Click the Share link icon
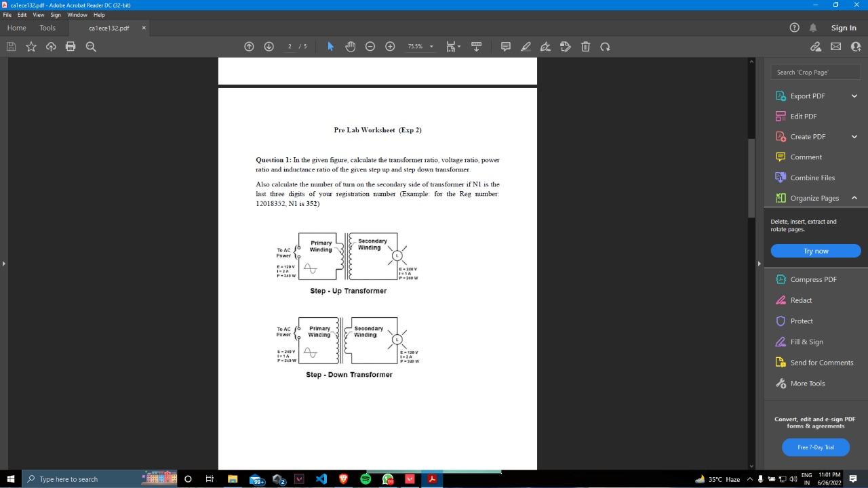This screenshot has width=868, height=488. click(x=816, y=46)
